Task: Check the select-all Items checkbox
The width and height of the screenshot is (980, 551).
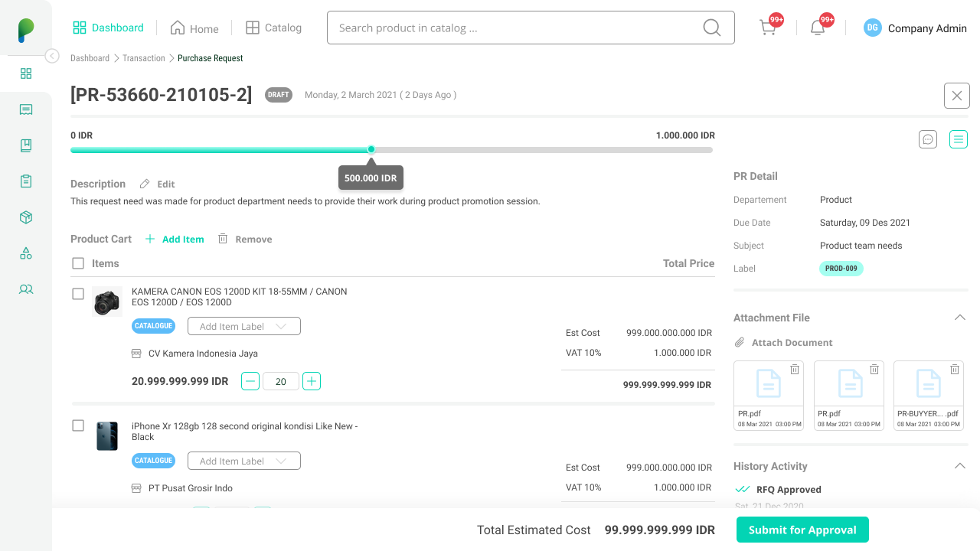Action: click(x=78, y=263)
